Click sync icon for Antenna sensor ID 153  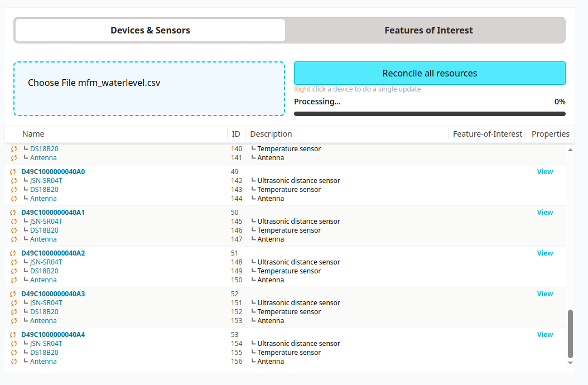(x=13, y=321)
